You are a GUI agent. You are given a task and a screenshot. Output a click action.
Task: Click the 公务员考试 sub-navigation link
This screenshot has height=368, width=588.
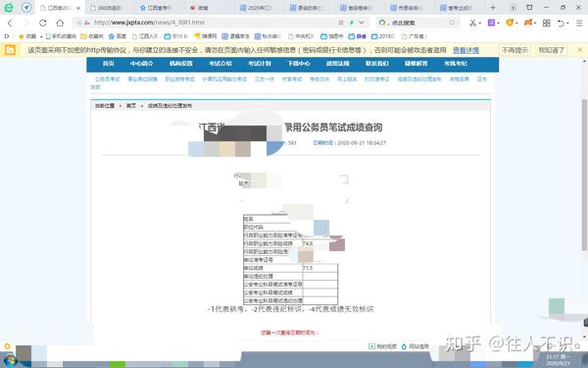point(107,79)
